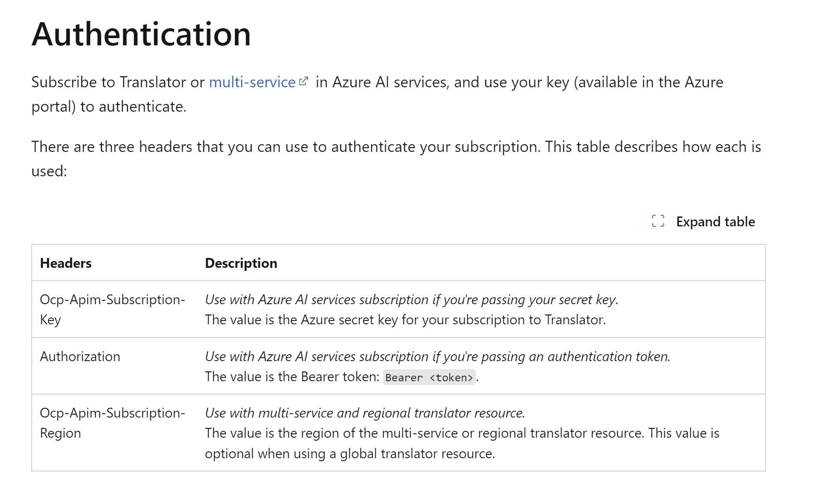Click the italic multi-service regional resource sentence
817x504 pixels.
(365, 413)
